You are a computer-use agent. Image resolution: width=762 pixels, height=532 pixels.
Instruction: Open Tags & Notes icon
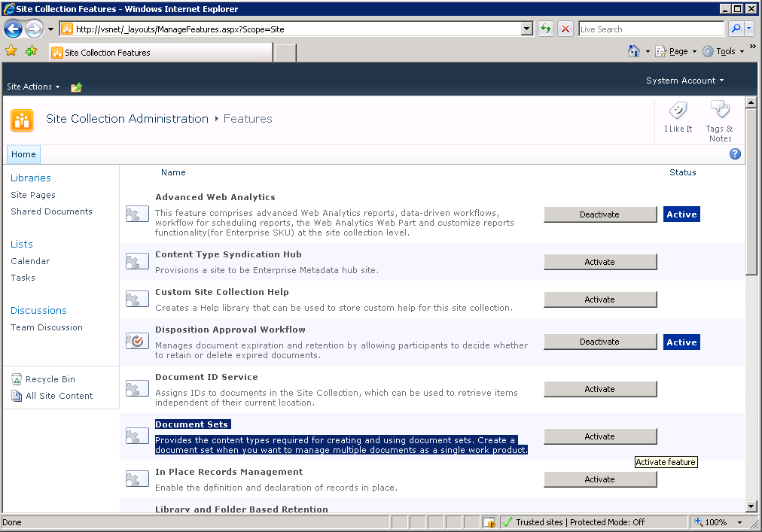point(720,111)
